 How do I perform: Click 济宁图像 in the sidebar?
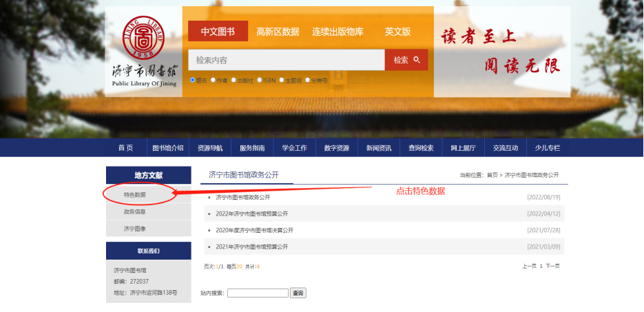(x=135, y=229)
